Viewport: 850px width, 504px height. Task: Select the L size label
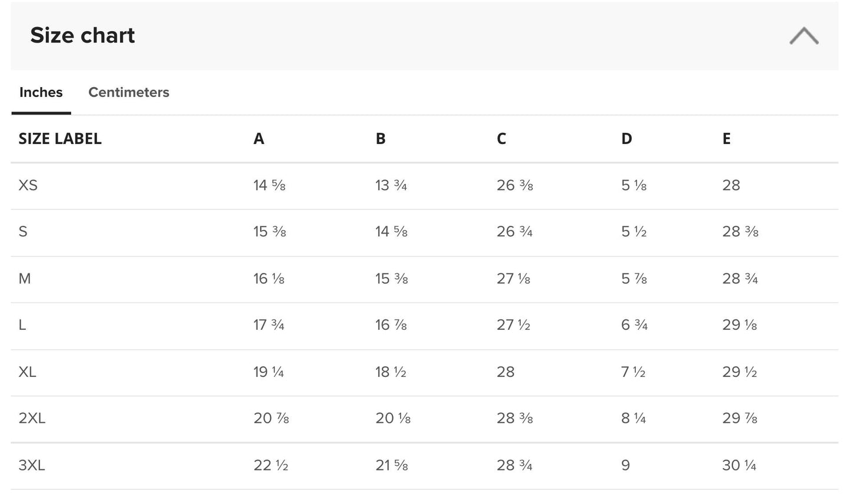click(22, 325)
